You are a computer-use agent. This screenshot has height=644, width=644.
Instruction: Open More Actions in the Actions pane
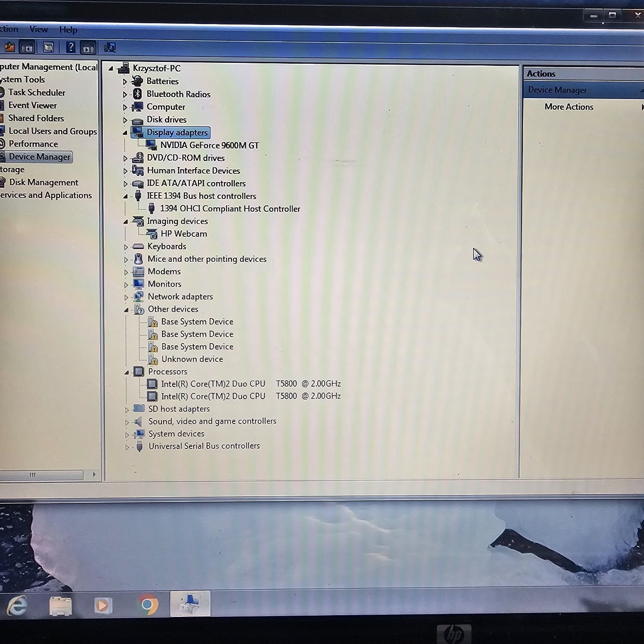click(569, 107)
